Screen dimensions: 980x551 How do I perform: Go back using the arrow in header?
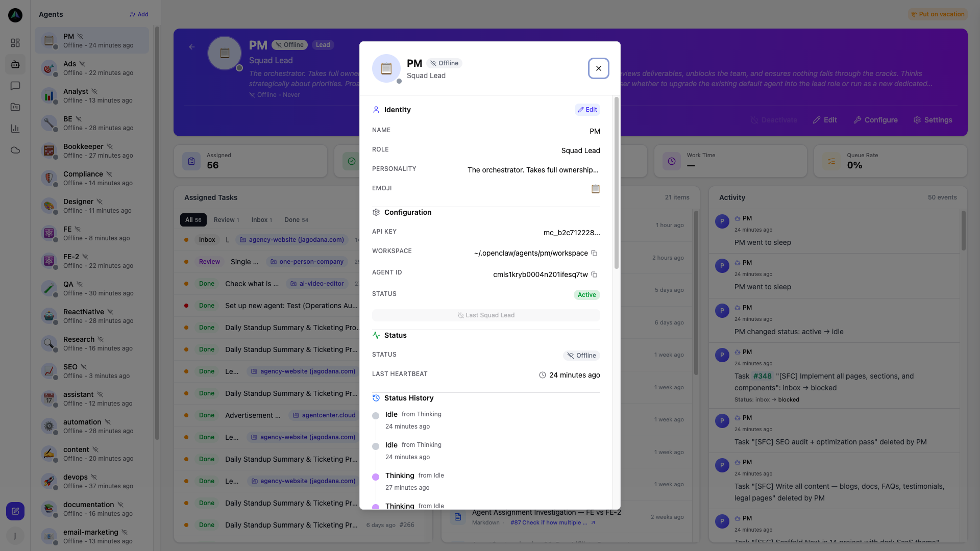(192, 47)
